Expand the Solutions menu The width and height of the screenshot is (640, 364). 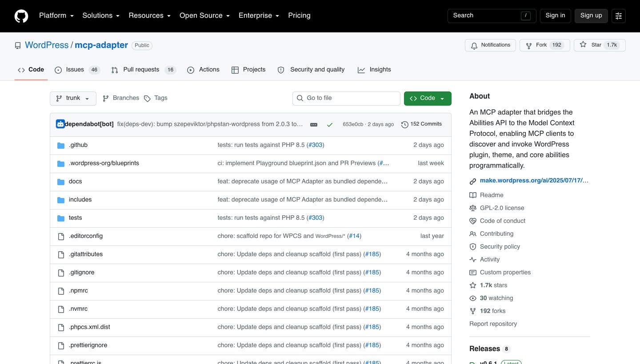click(x=101, y=16)
